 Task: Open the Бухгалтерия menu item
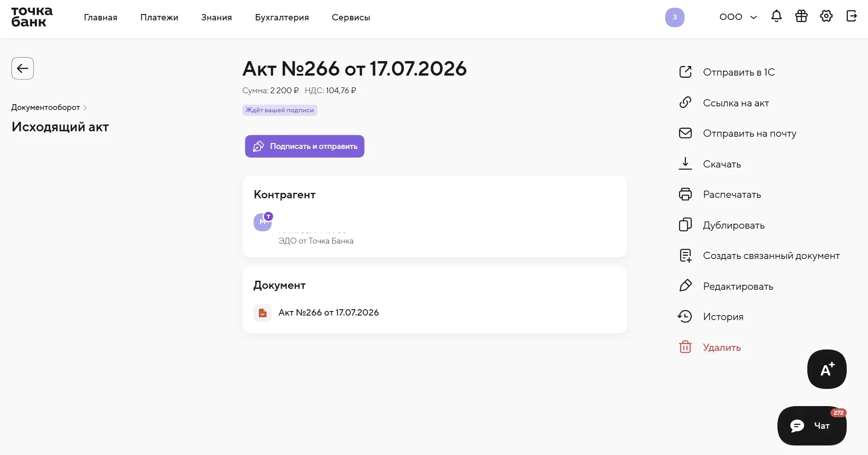click(282, 17)
